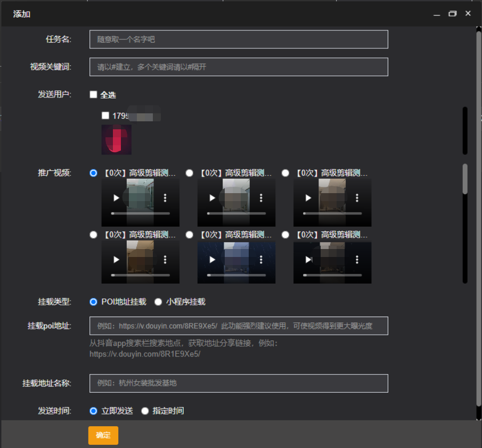Choose 小程序挂载 mount type
The height and width of the screenshot is (448, 482).
158,302
